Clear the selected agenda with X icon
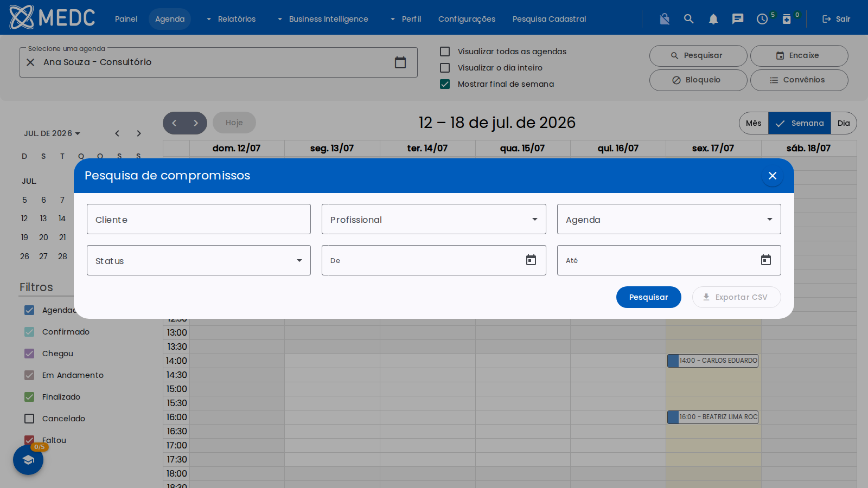 30,62
